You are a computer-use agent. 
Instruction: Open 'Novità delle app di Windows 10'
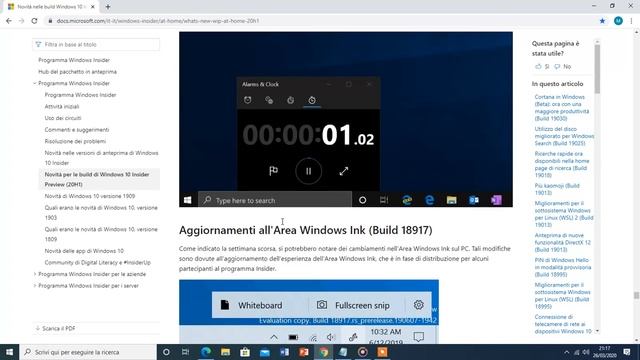(x=84, y=251)
